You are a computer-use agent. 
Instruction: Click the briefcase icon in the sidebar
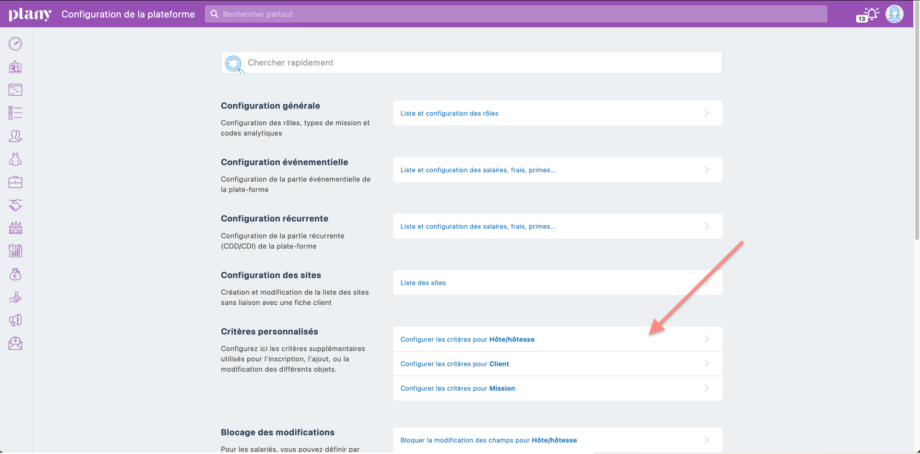pos(15,182)
